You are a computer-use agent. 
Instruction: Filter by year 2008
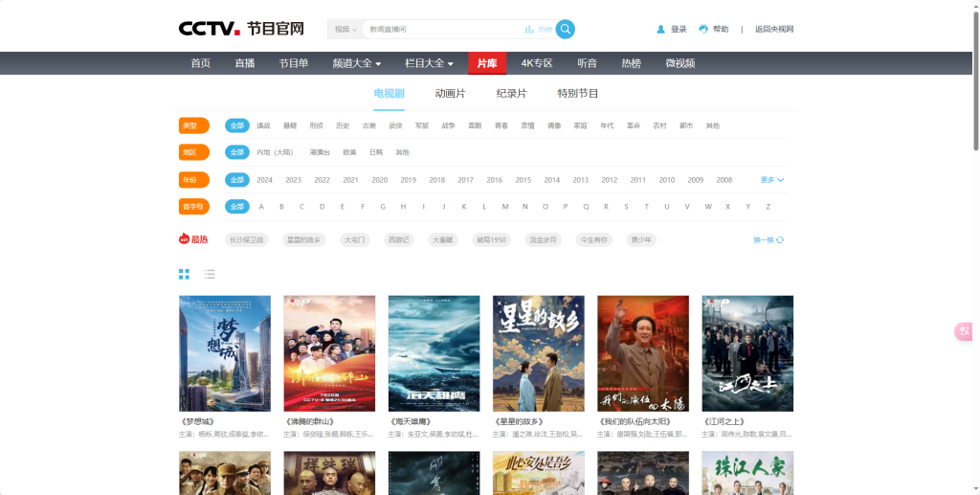(724, 180)
